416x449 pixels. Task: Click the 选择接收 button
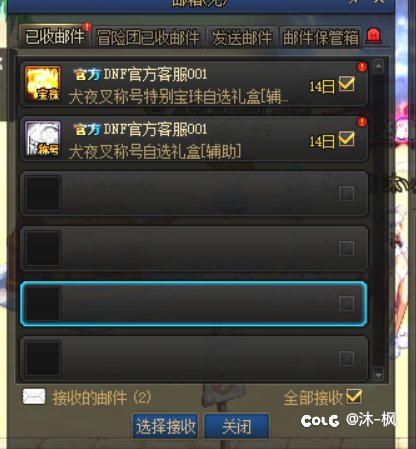coord(166,426)
